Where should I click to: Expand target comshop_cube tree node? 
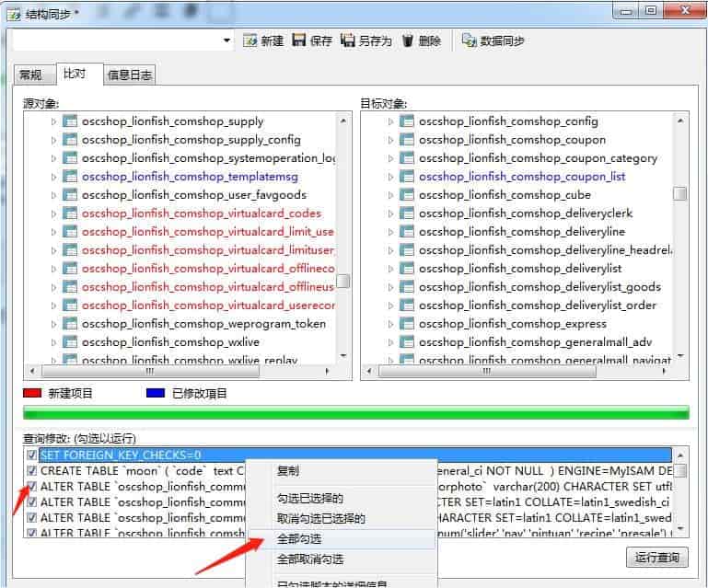(x=390, y=195)
